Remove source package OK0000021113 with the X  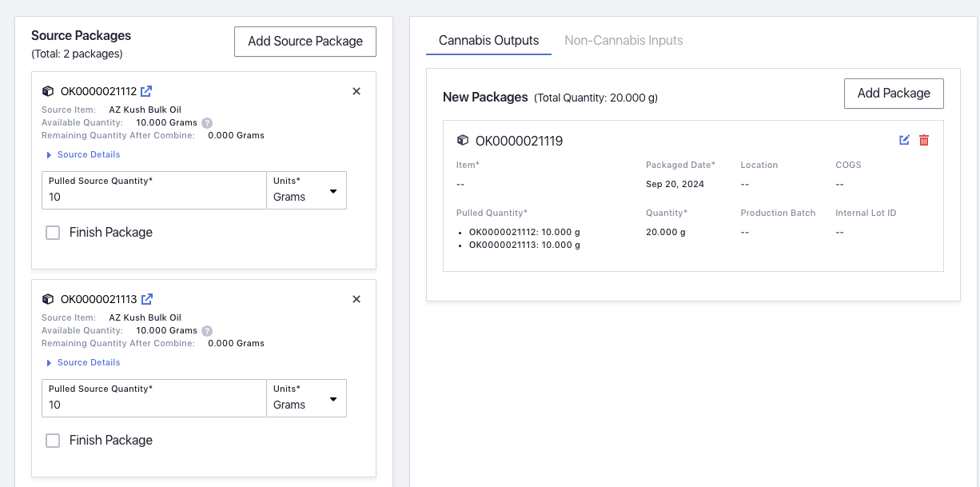(x=356, y=299)
